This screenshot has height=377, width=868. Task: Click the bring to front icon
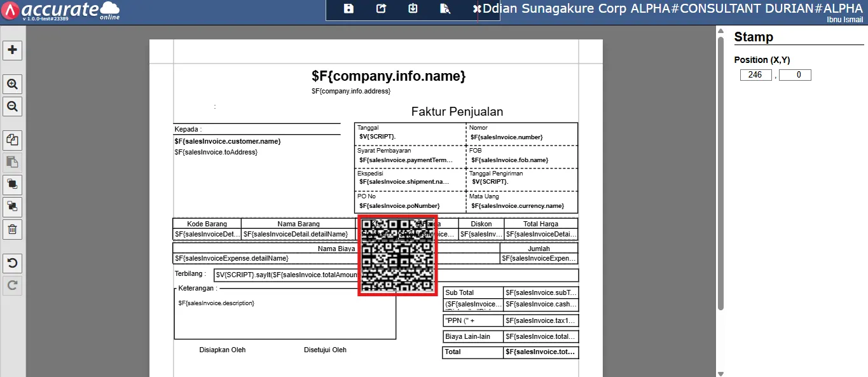click(12, 184)
